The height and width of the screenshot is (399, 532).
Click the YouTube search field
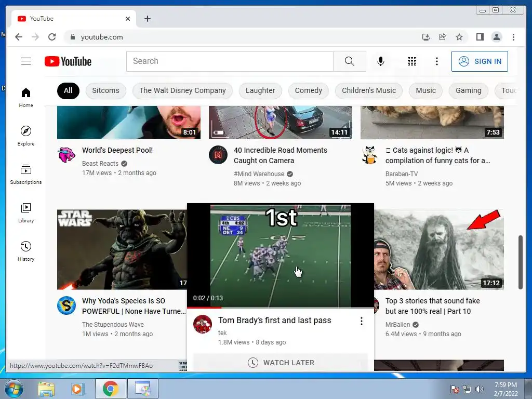[230, 61]
